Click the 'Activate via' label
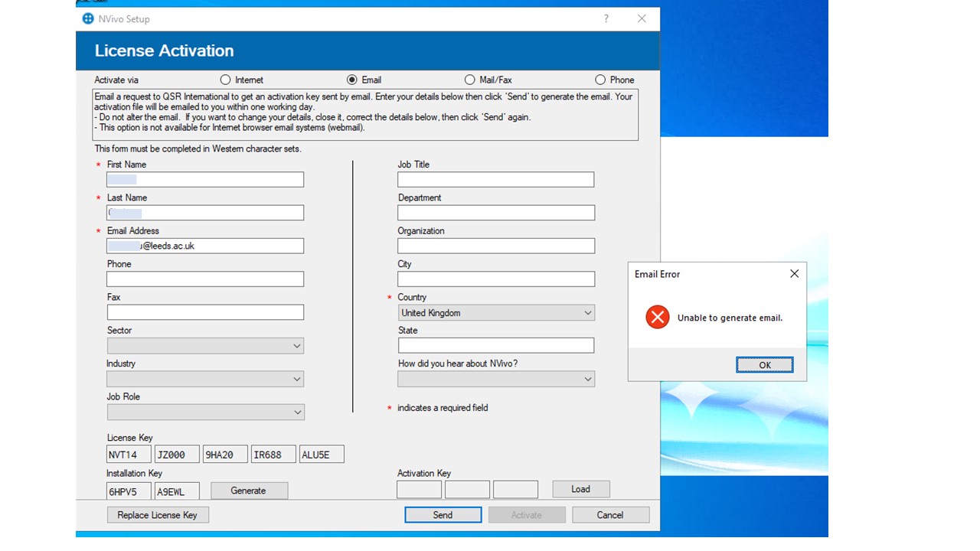 [x=116, y=80]
